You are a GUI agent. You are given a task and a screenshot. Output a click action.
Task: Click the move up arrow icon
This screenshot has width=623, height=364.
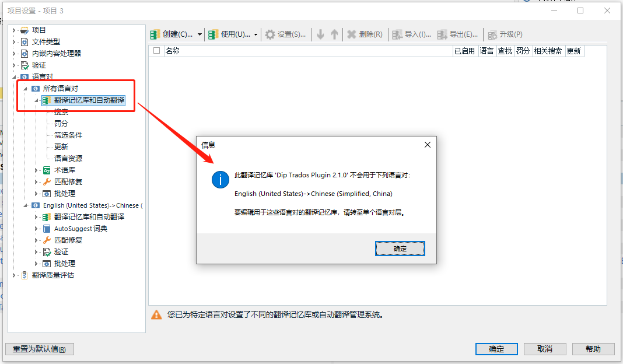pos(334,34)
